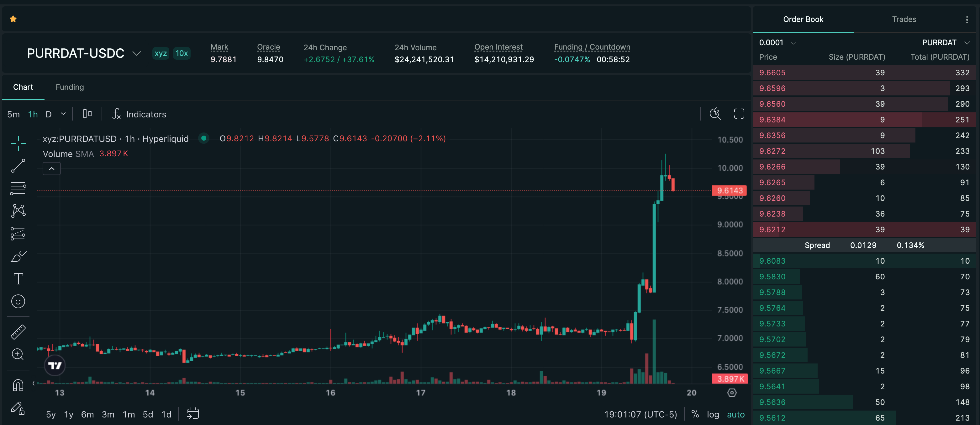Open the 0.0001 price grouping dropdown
This screenshot has width=980, height=425.
pyautogui.click(x=777, y=42)
